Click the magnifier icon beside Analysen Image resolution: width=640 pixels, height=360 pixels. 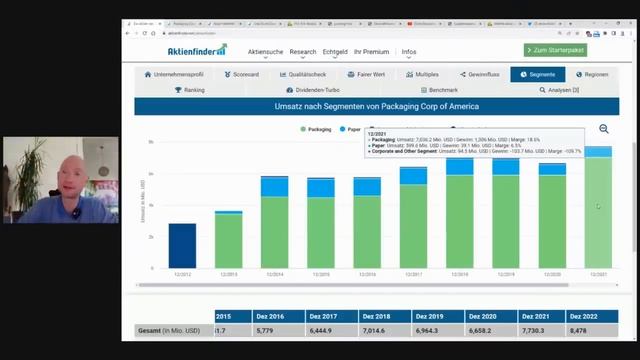coord(542,90)
